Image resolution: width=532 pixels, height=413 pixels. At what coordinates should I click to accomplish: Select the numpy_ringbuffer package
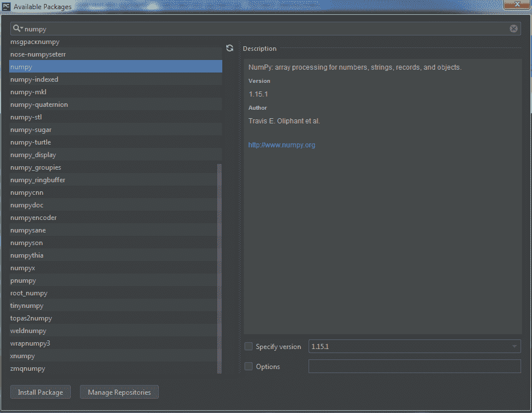pyautogui.click(x=38, y=180)
